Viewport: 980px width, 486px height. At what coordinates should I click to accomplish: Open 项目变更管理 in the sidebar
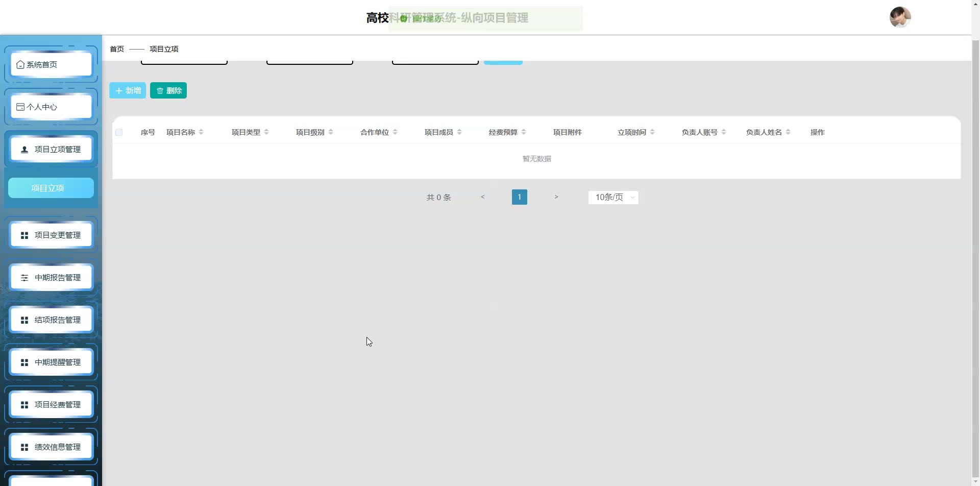[x=51, y=235]
